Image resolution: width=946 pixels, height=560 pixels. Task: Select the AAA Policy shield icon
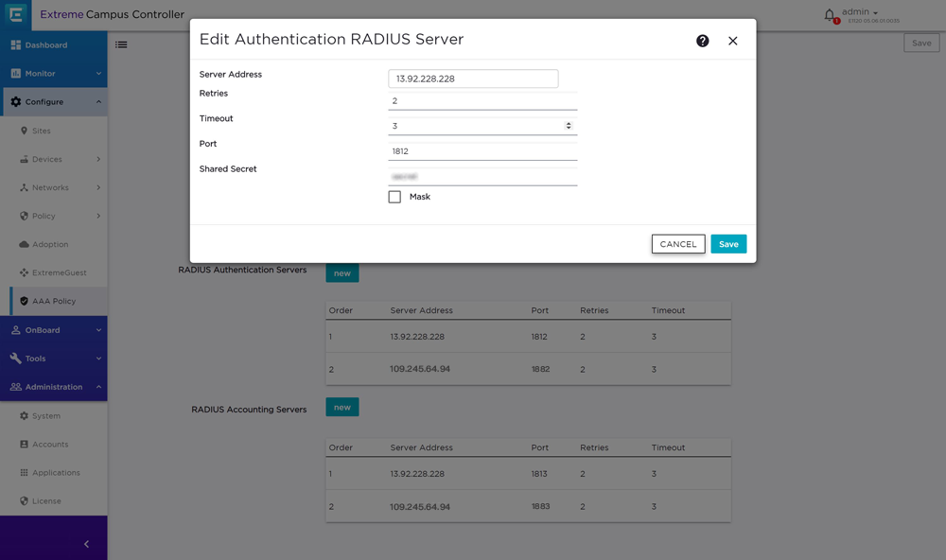coord(25,301)
